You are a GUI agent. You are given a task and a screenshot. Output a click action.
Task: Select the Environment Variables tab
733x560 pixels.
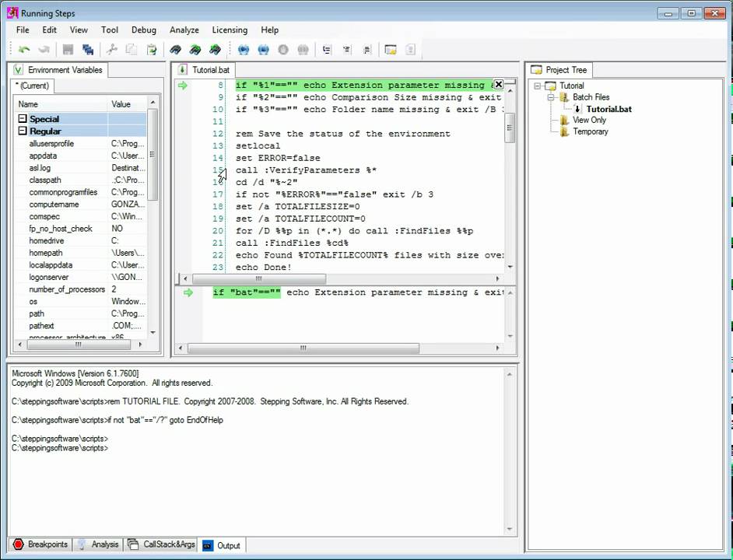point(58,70)
